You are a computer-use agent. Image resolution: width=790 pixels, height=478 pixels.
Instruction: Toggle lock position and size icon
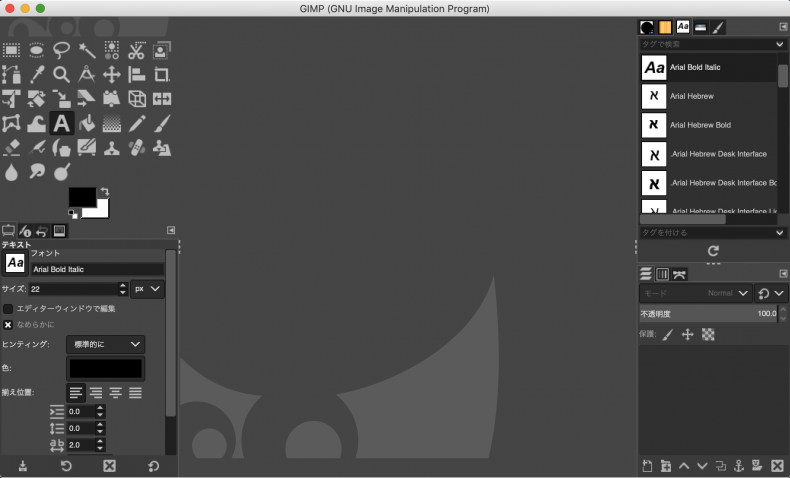tap(688, 334)
